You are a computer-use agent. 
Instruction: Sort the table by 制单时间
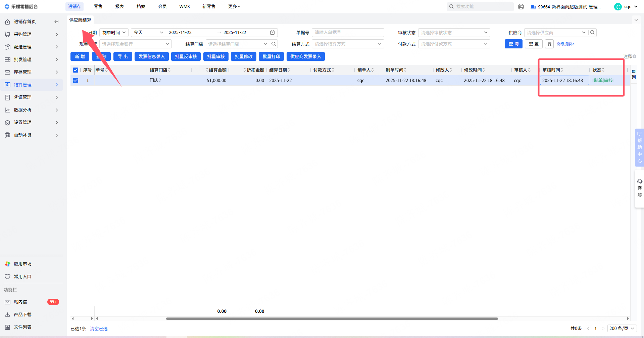click(405, 70)
